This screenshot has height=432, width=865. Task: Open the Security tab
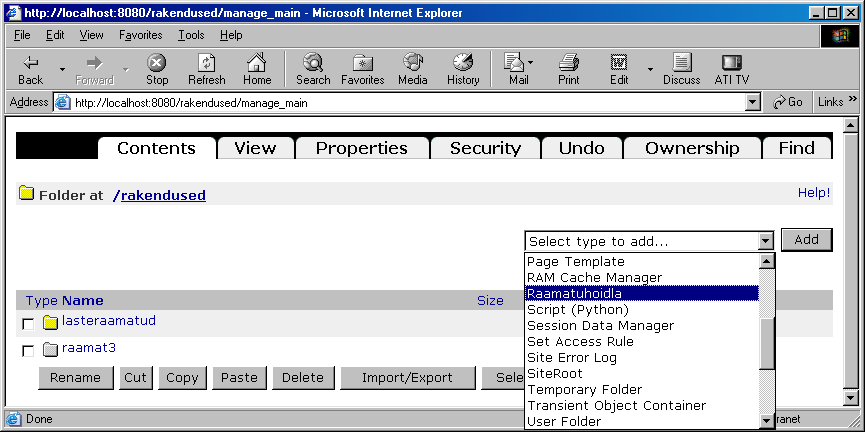pyautogui.click(x=485, y=148)
